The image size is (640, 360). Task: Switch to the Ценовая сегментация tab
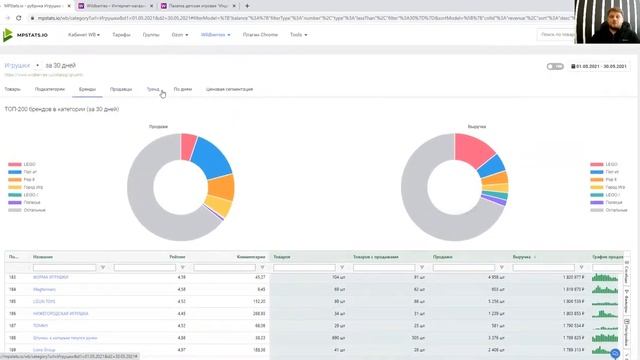[229, 89]
